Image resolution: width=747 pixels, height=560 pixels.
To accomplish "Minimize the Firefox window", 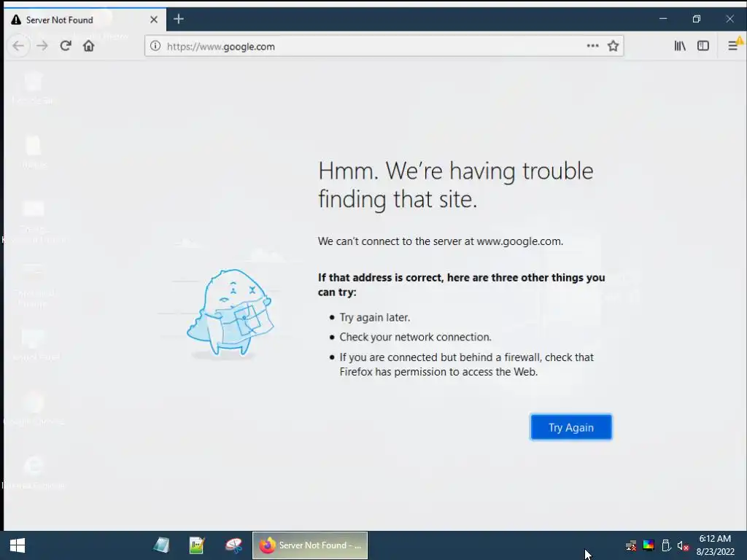I will (663, 19).
